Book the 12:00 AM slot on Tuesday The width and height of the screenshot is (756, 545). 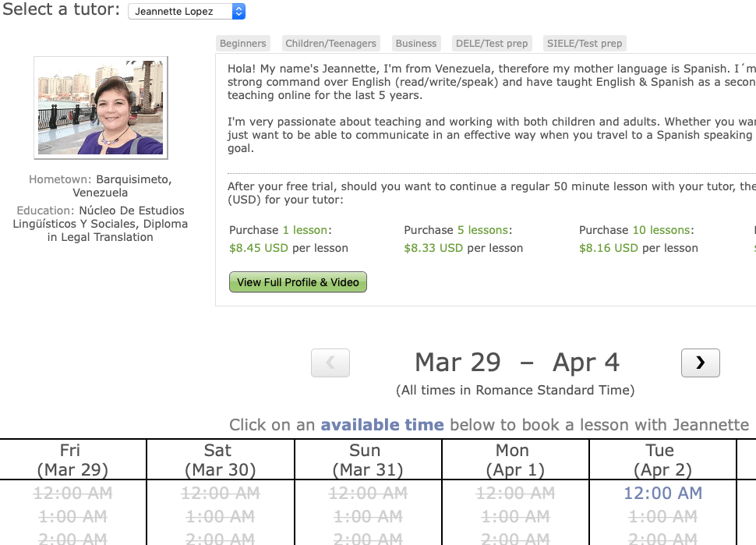click(662, 493)
